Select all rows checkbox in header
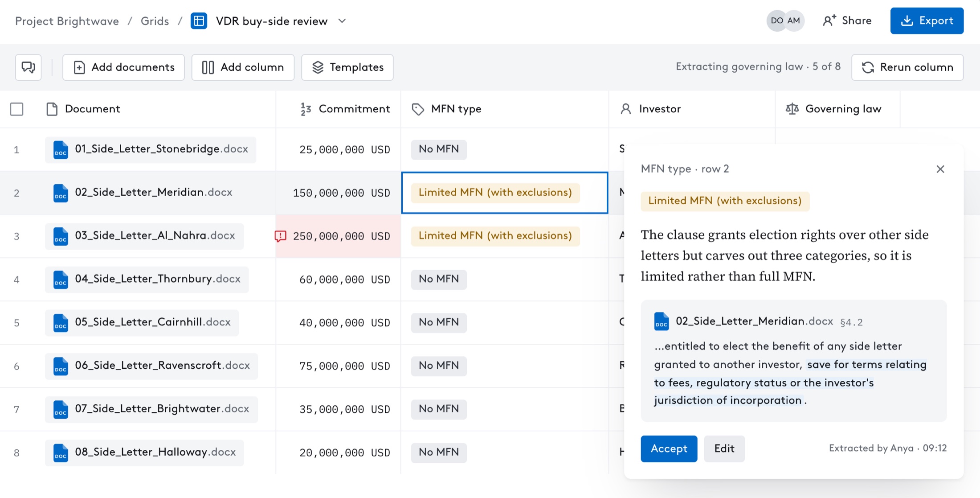The image size is (980, 498). [17, 109]
